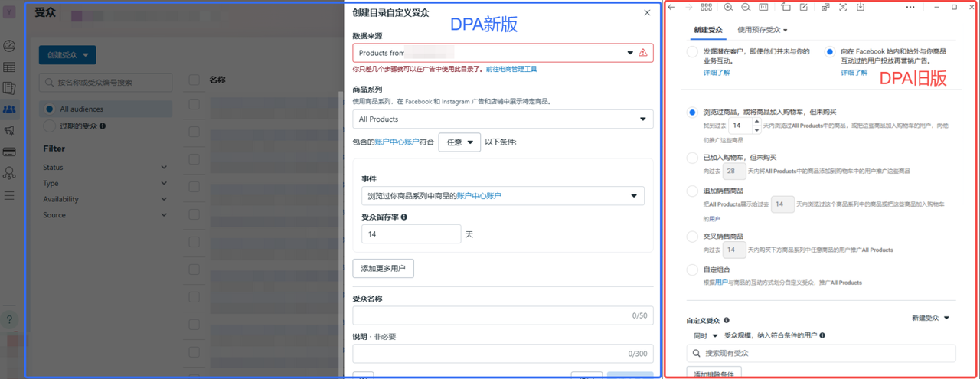
Task: Click the info icon next to 自定义受众
Action: click(x=727, y=320)
